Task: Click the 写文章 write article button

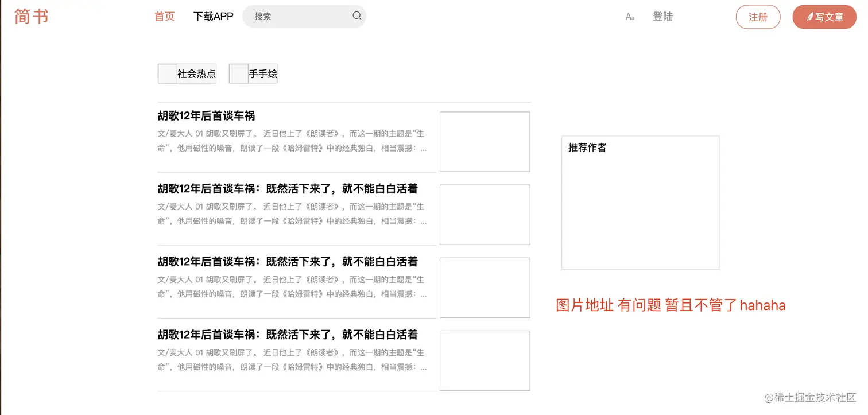Action: click(824, 17)
